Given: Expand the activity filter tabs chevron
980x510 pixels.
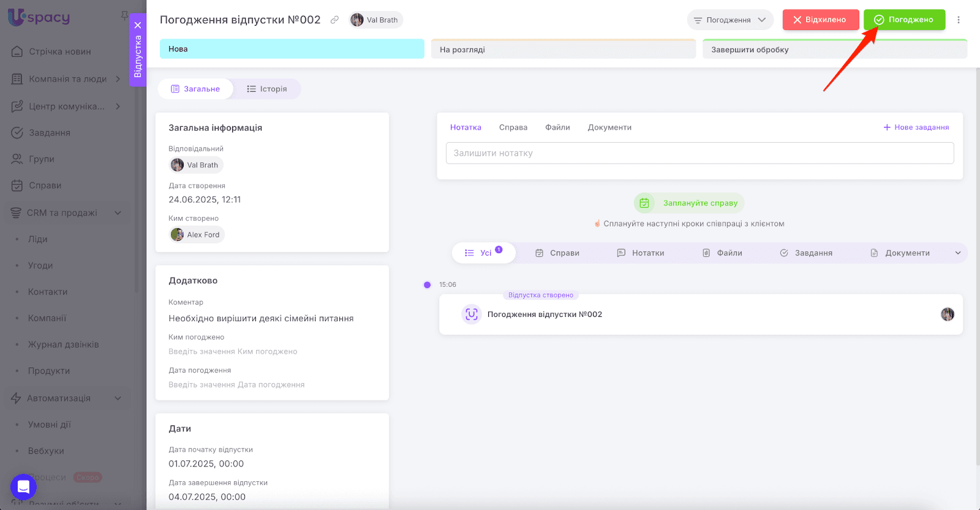Looking at the screenshot, I should click(x=958, y=253).
